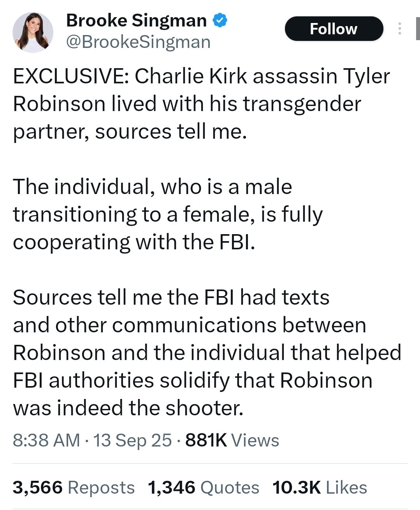Click the 'Sources tell me the FBI had texts' line
420x510 pixels.
point(171,297)
